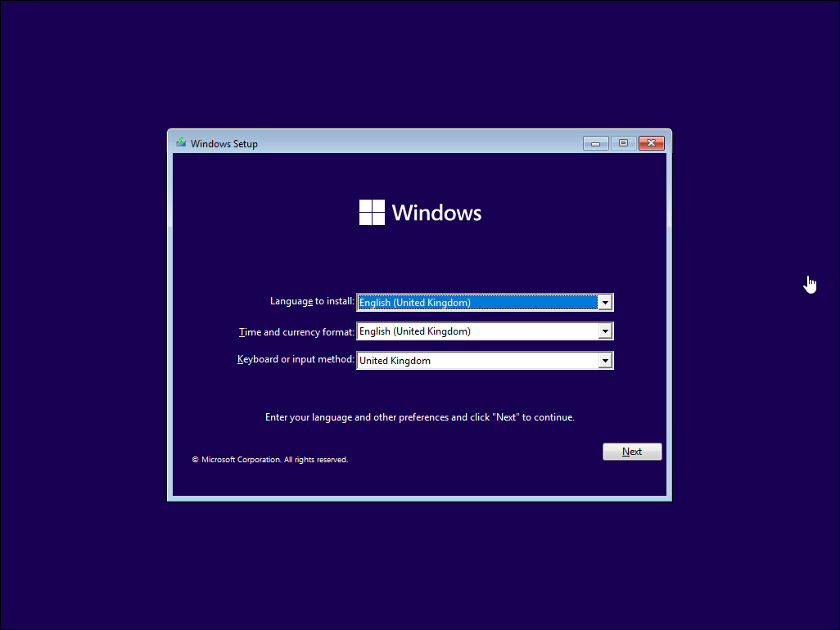
Task: Click the Microsoft Corporation copyright notice
Action: [x=270, y=459]
